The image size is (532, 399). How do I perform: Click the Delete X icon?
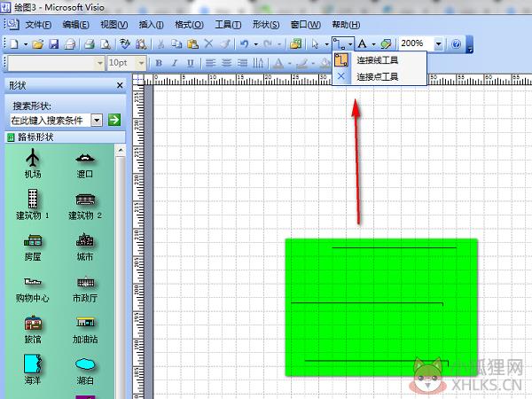pyautogui.click(x=208, y=43)
